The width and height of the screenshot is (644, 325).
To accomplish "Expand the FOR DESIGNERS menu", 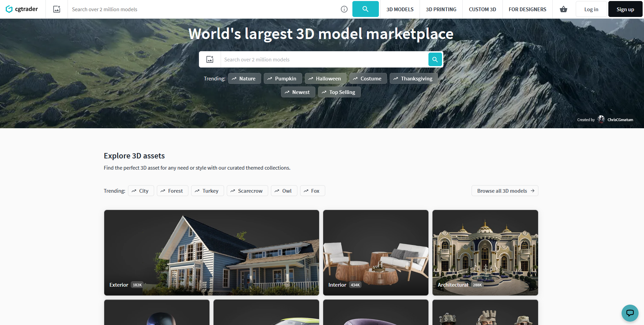I will [527, 9].
